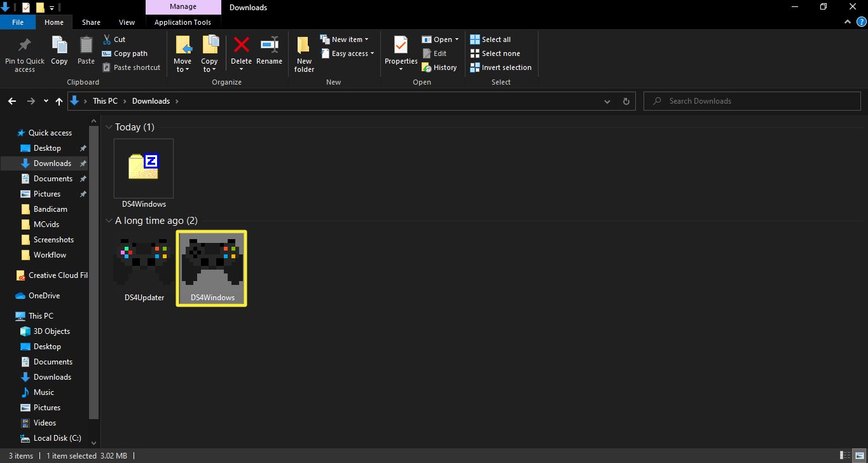
Task: Click the History command
Action: click(439, 67)
